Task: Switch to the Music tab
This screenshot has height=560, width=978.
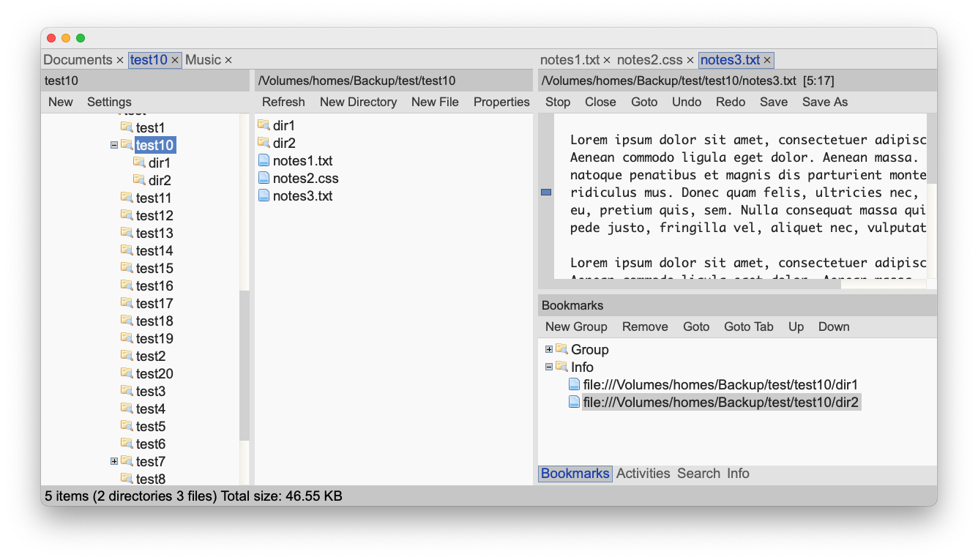Action: point(204,60)
